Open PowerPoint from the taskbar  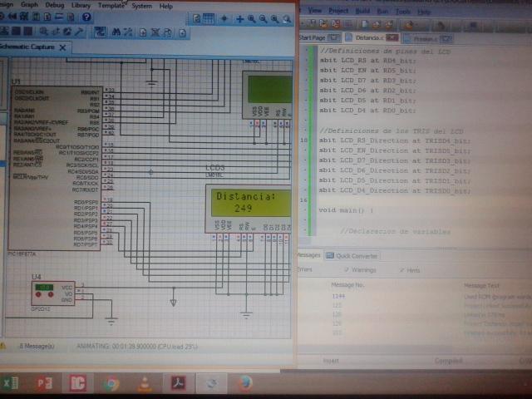click(44, 383)
